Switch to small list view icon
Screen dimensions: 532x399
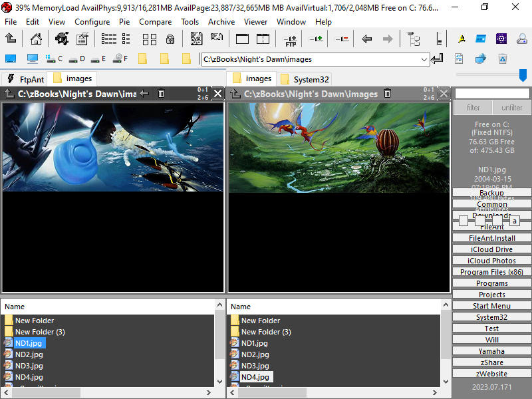pos(126,39)
